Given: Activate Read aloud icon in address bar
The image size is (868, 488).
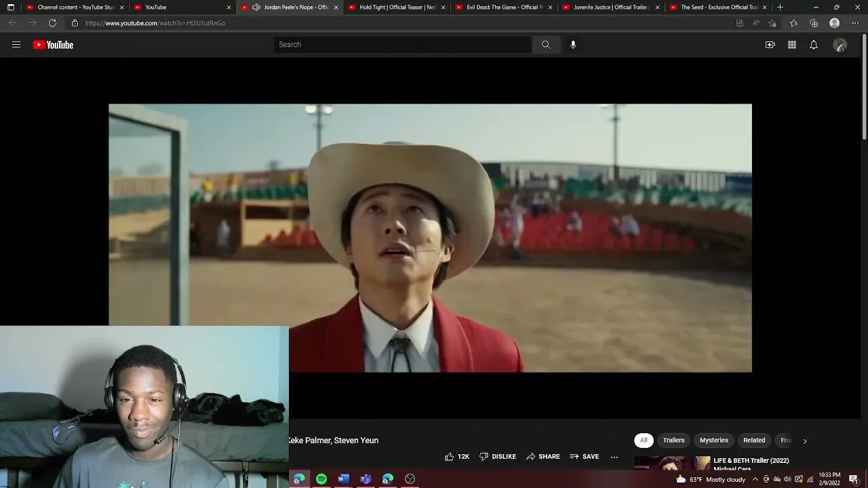Looking at the screenshot, I should point(756,23).
